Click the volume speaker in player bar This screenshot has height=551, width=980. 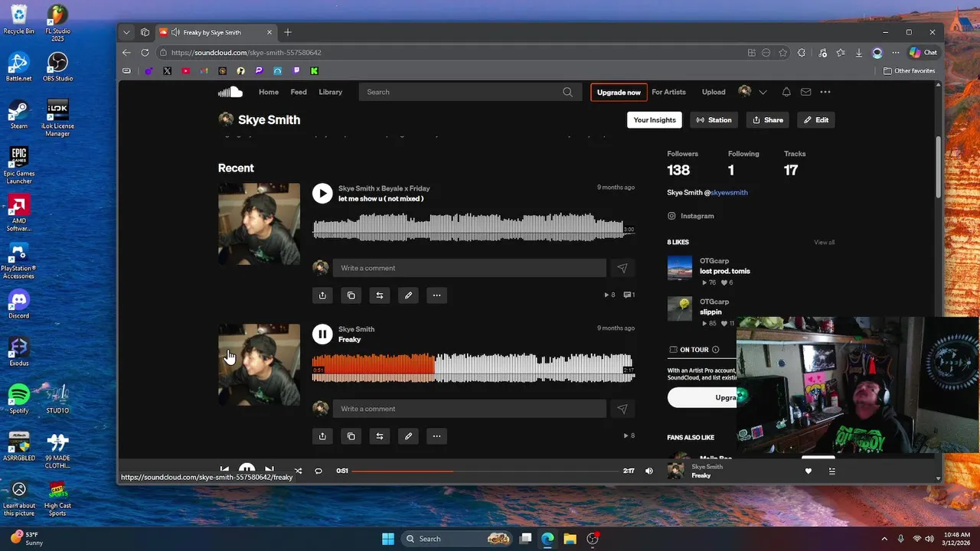tap(649, 471)
